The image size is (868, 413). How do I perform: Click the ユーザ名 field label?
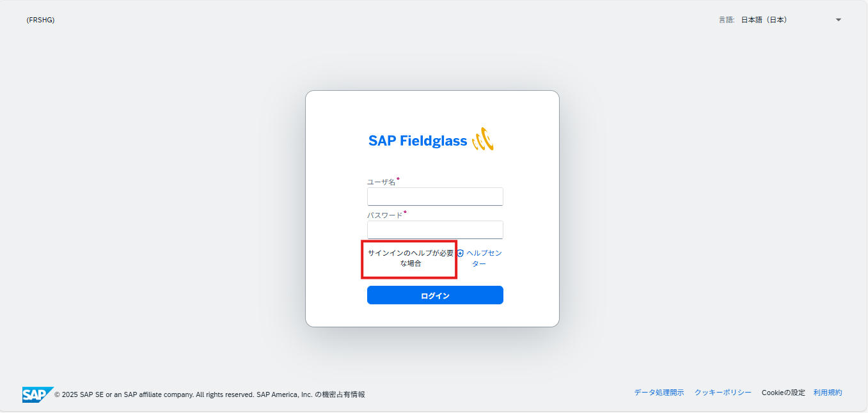click(x=381, y=182)
